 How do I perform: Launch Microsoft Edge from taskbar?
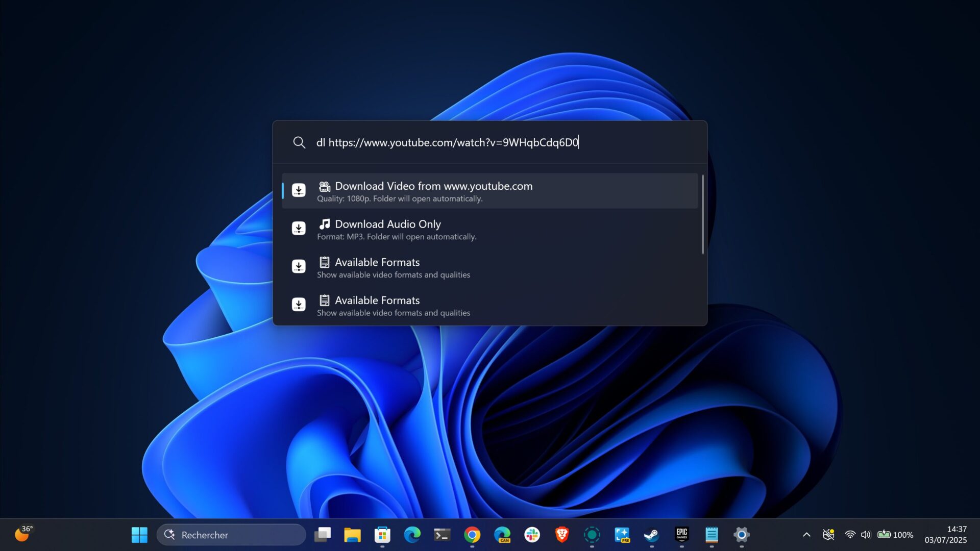(412, 535)
